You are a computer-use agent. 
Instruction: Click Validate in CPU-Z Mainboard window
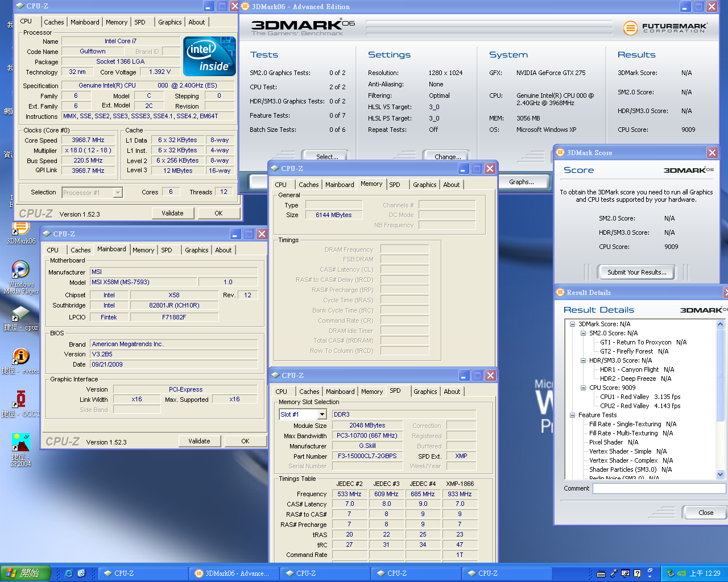[200, 441]
